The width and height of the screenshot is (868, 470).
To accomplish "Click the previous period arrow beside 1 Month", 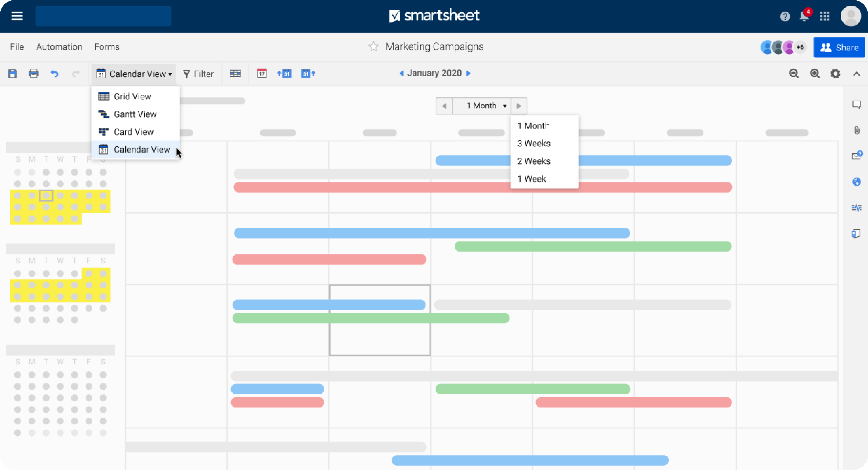I will tap(444, 106).
